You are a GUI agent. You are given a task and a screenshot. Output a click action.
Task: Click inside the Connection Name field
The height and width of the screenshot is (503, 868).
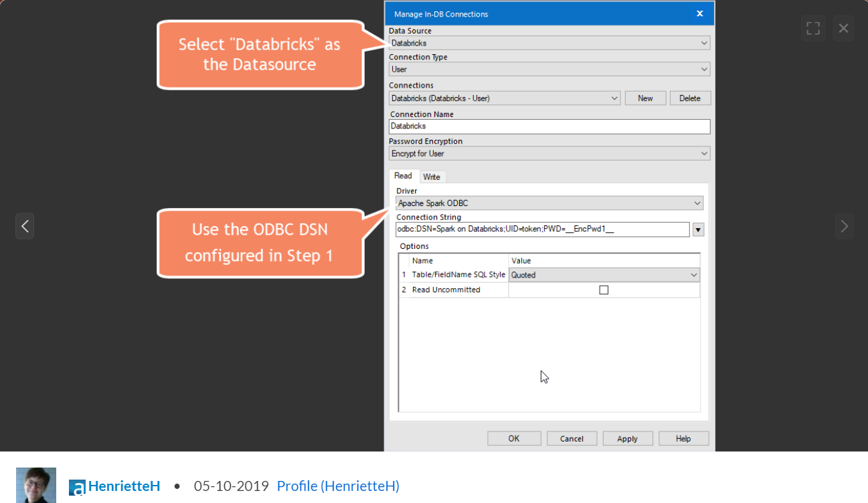(x=549, y=126)
